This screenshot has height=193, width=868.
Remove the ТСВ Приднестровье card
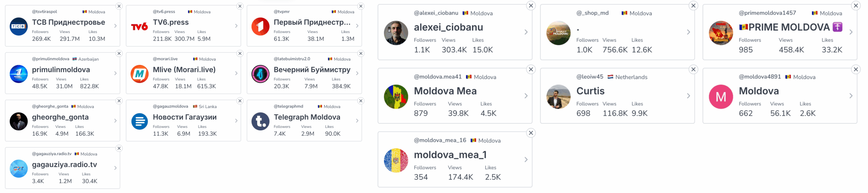pyautogui.click(x=119, y=6)
